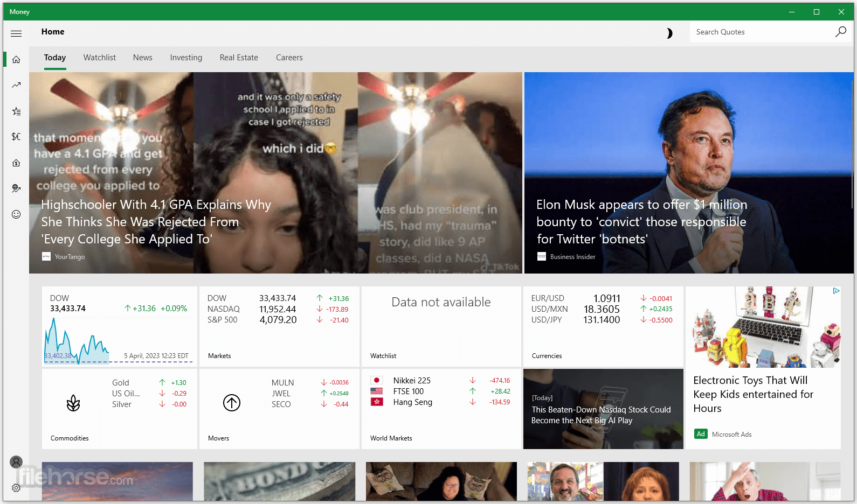Screen dimensions: 857x504
Task: Click the green Ad badge
Action: pos(701,434)
